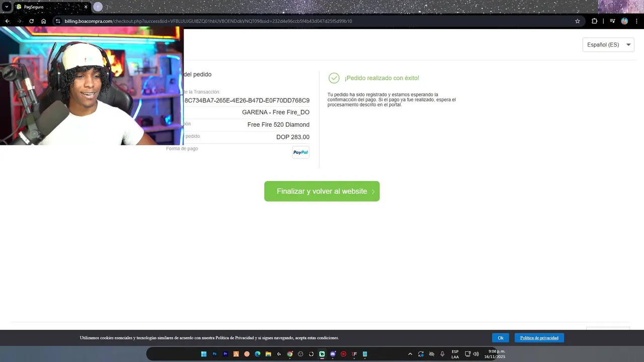Image resolution: width=644 pixels, height=362 pixels.
Task: Click the ¡Pedido realizado con éxito! message
Action: tap(382, 78)
